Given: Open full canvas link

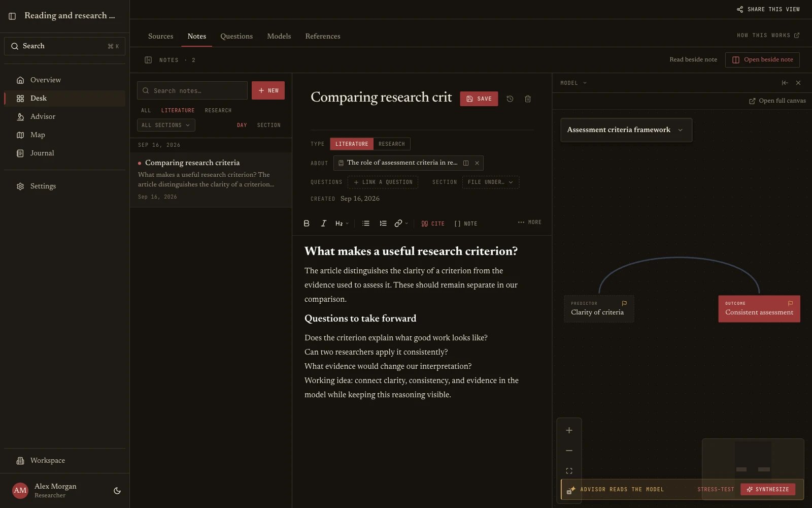Looking at the screenshot, I should pyautogui.click(x=777, y=101).
